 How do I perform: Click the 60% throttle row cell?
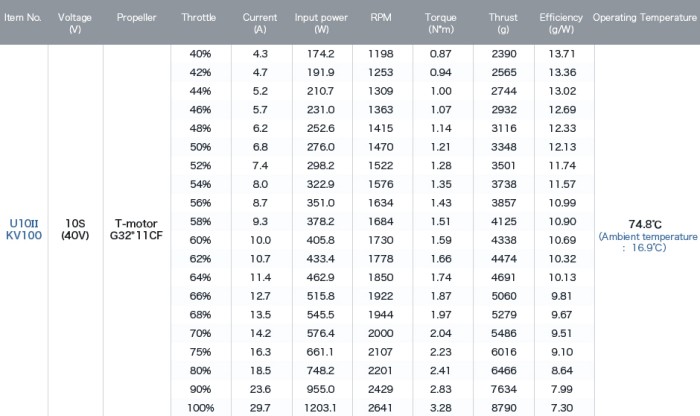click(200, 240)
